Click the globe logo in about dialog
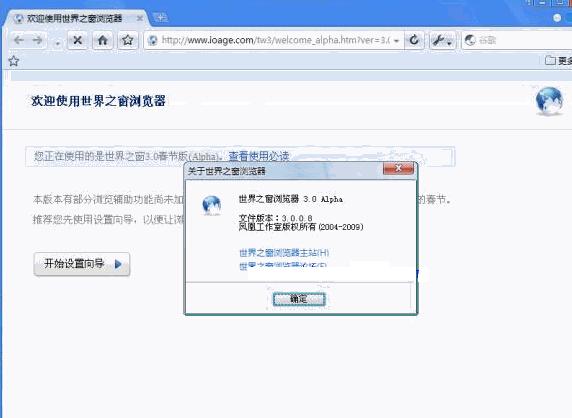The image size is (572, 418). tap(212, 205)
